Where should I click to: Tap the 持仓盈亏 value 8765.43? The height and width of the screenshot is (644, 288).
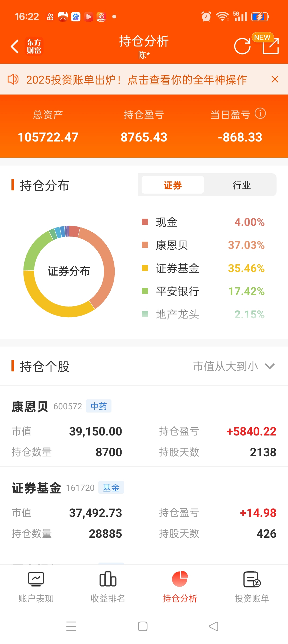[144, 137]
